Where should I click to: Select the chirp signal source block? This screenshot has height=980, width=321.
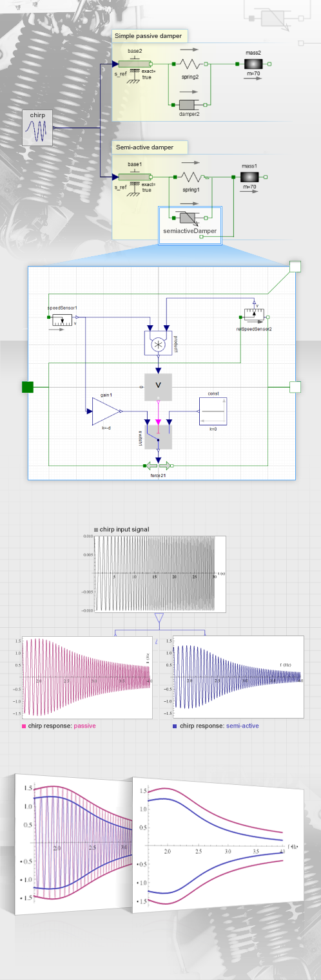click(x=37, y=127)
